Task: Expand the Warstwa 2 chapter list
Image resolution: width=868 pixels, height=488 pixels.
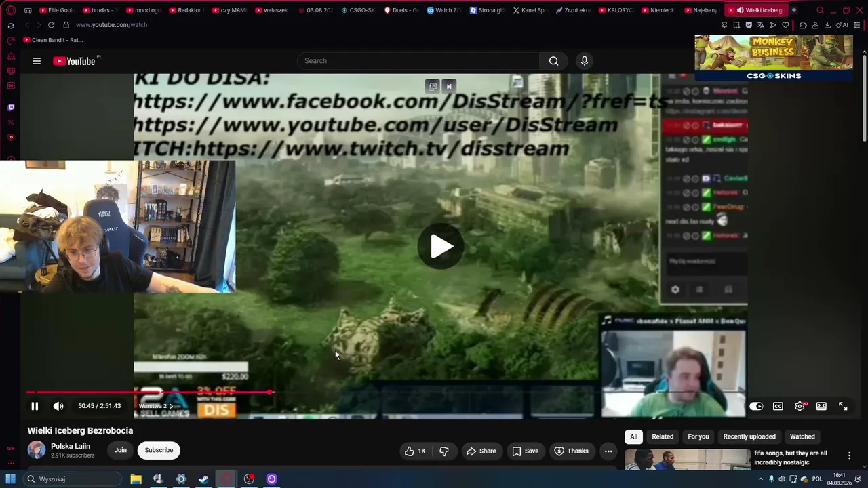Action: tap(156, 406)
